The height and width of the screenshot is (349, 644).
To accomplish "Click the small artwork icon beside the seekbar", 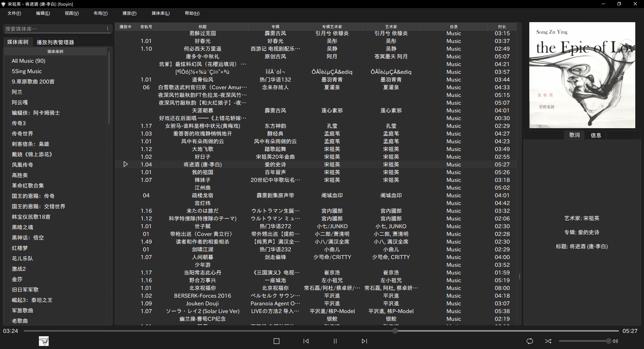I will (x=44, y=341).
